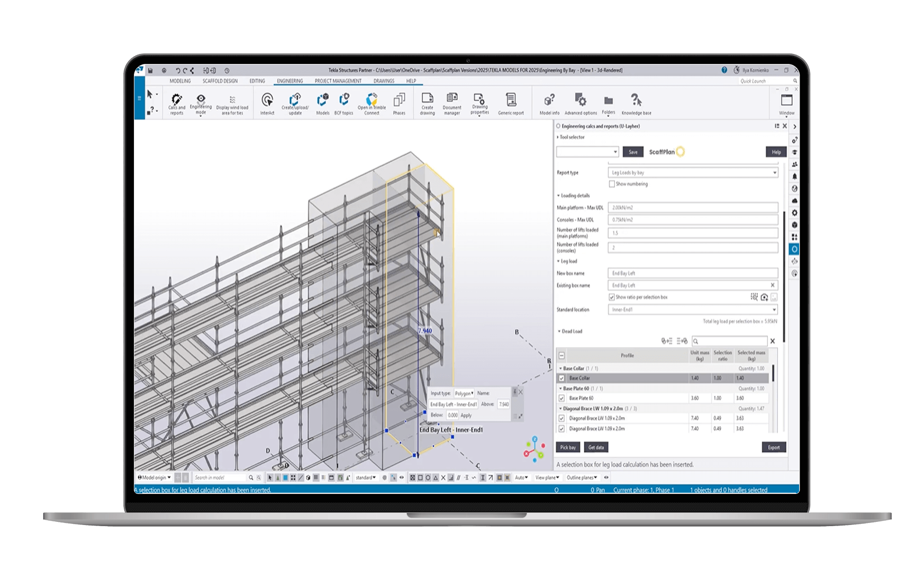Screen dimensions: 924x561
Task: Enable Show numbering
Action: tap(611, 184)
